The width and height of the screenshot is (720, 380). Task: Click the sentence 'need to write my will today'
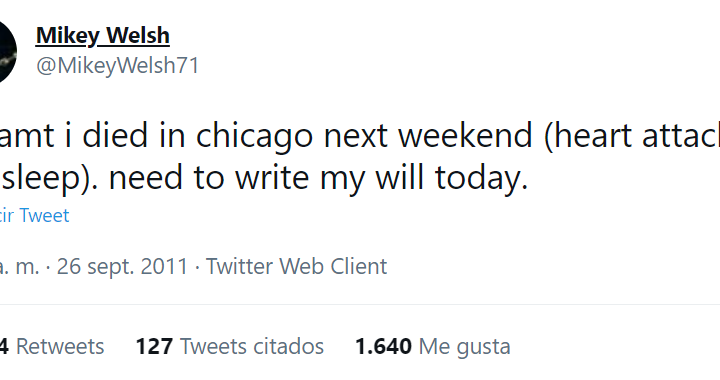coord(318,178)
